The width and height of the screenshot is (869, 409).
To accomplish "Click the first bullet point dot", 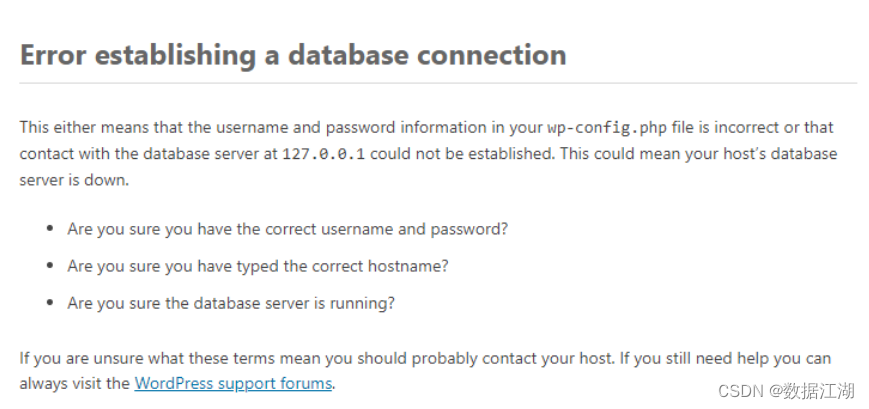I will pyautogui.click(x=50, y=228).
